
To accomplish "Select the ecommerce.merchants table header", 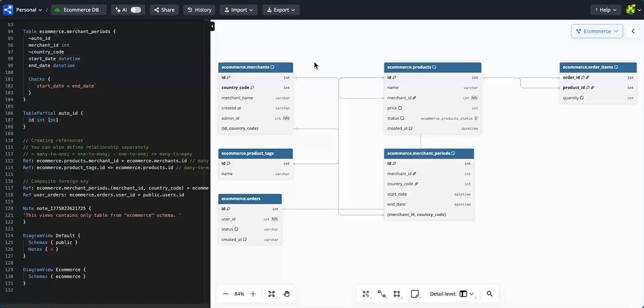I will click(x=255, y=67).
